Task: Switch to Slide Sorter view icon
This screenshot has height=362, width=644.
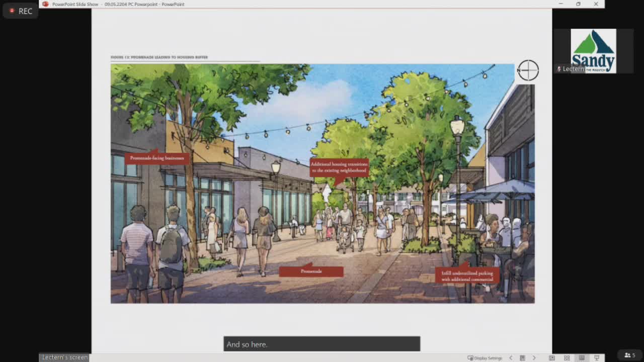Action: point(567,356)
